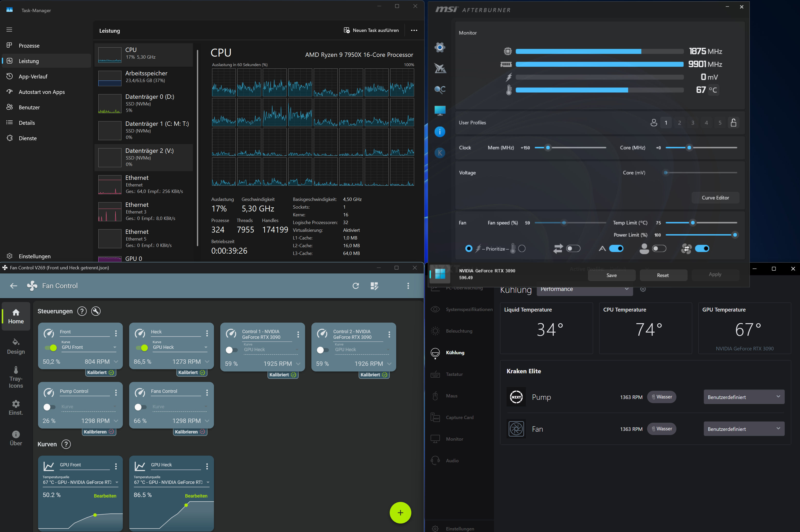Toggle Heck fan control switch
The height and width of the screenshot is (532, 800).
[142, 348]
